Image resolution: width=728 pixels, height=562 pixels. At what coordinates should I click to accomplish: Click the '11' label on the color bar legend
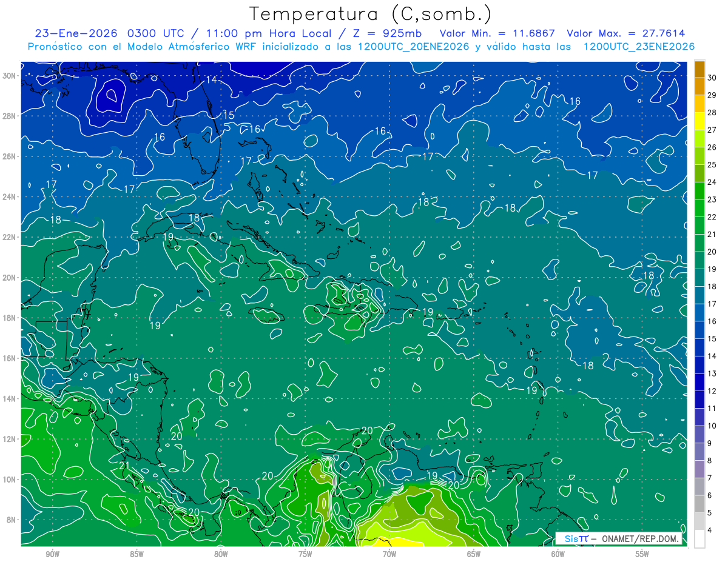[712, 408]
